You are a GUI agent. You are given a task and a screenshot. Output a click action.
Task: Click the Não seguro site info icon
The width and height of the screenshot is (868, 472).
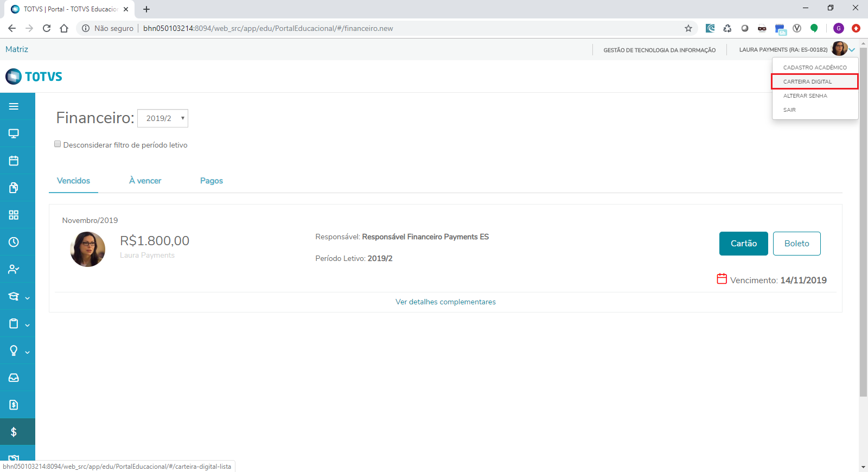point(86,28)
